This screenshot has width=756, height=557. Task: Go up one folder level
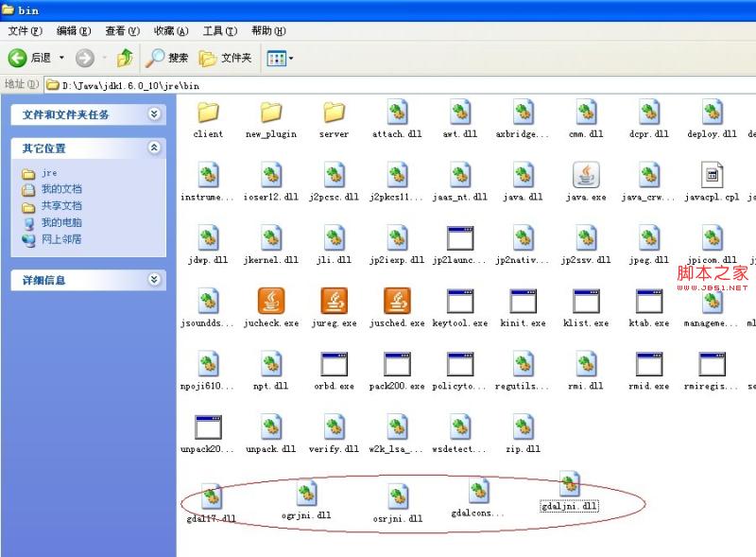click(126, 58)
